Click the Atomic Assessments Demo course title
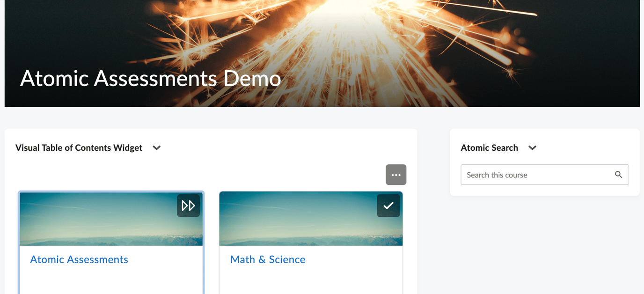Viewport: 644px width, 294px height. click(x=150, y=79)
